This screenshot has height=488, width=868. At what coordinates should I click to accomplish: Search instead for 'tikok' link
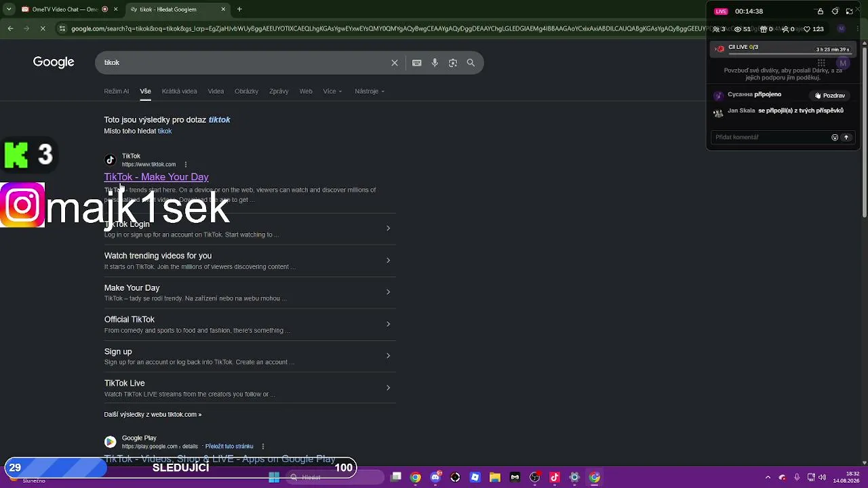pos(165,131)
